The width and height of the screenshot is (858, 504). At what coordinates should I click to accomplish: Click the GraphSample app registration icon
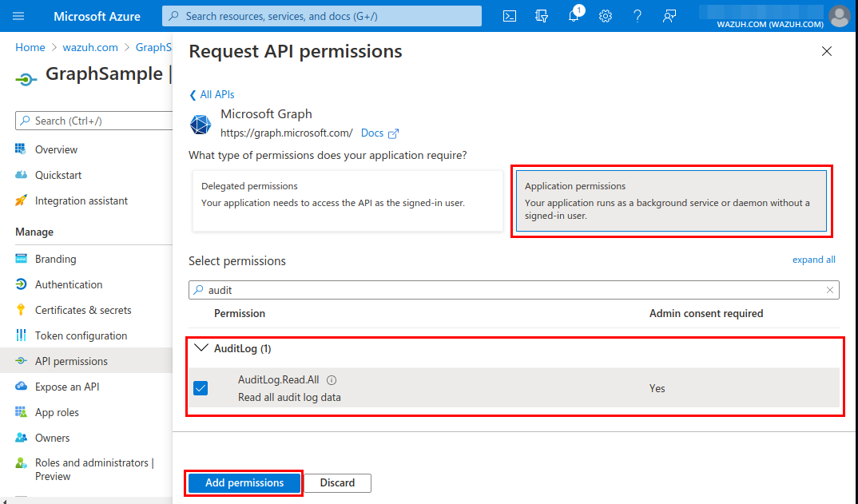coord(26,80)
